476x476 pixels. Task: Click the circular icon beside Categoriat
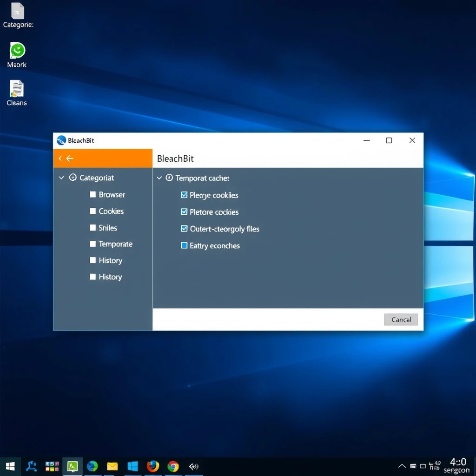[x=73, y=177]
